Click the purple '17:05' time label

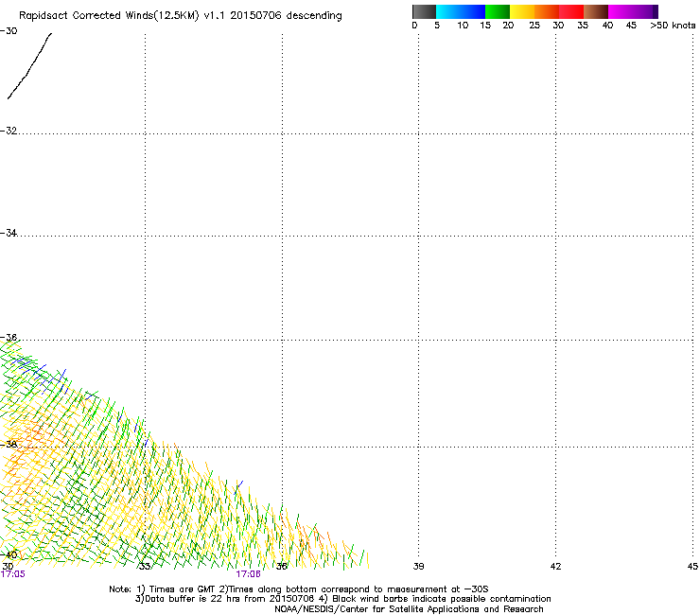click(13, 574)
